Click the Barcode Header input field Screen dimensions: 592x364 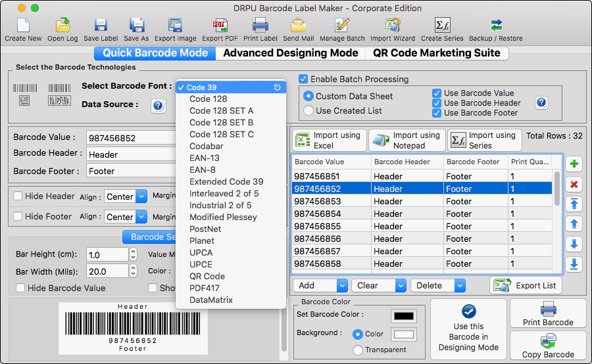click(x=131, y=154)
